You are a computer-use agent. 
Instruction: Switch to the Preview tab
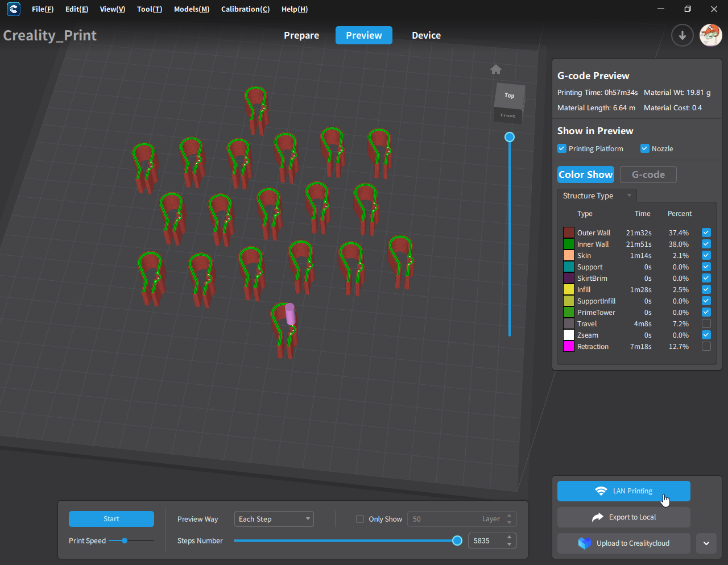click(364, 35)
